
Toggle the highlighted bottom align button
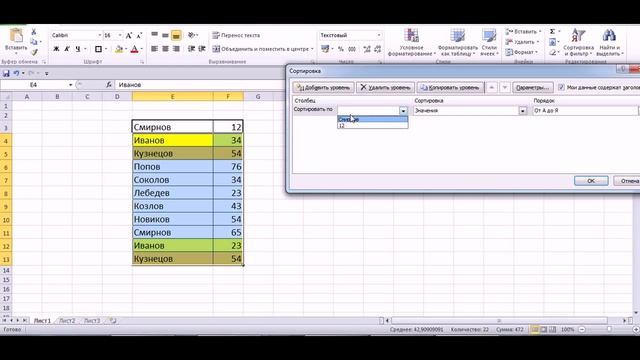click(x=176, y=36)
